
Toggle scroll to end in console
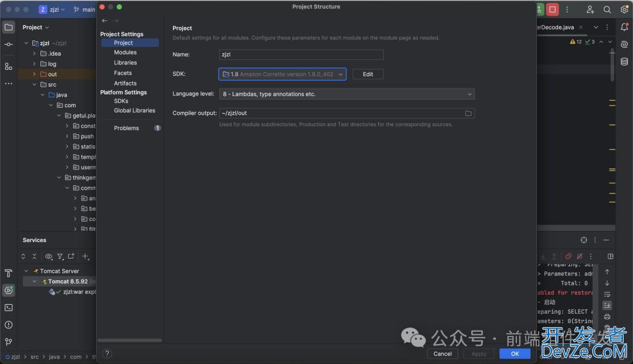tap(607, 305)
